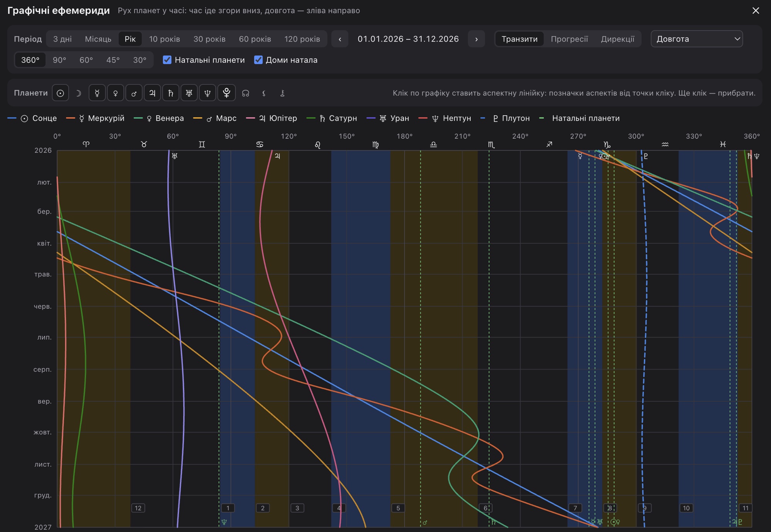Select the Прогресії mode

click(569, 39)
